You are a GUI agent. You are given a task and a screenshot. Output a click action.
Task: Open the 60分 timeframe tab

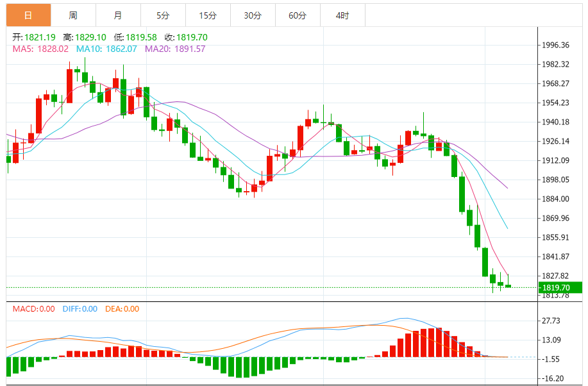[298, 15]
